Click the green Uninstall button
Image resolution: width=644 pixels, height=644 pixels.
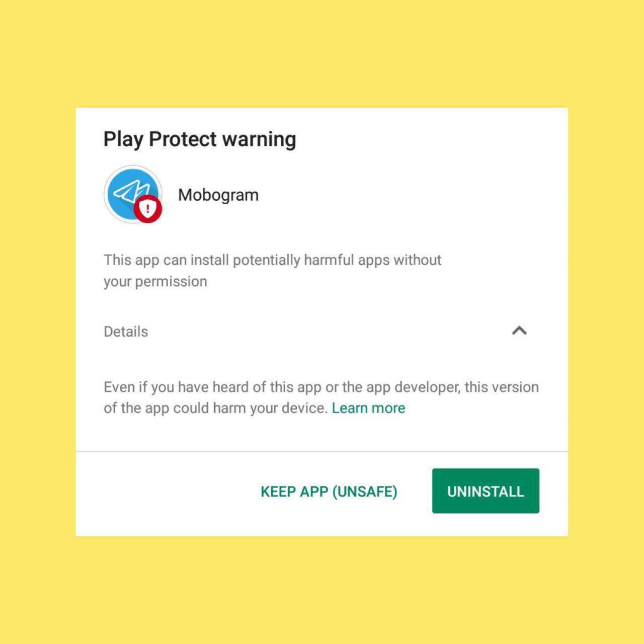click(x=486, y=491)
